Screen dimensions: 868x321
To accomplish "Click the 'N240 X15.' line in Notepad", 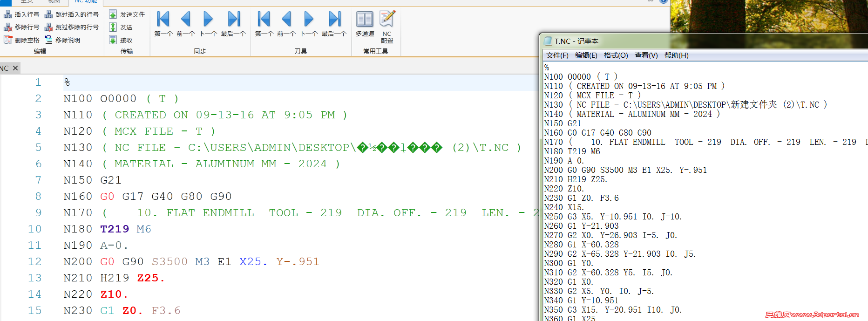I will pos(564,207).
